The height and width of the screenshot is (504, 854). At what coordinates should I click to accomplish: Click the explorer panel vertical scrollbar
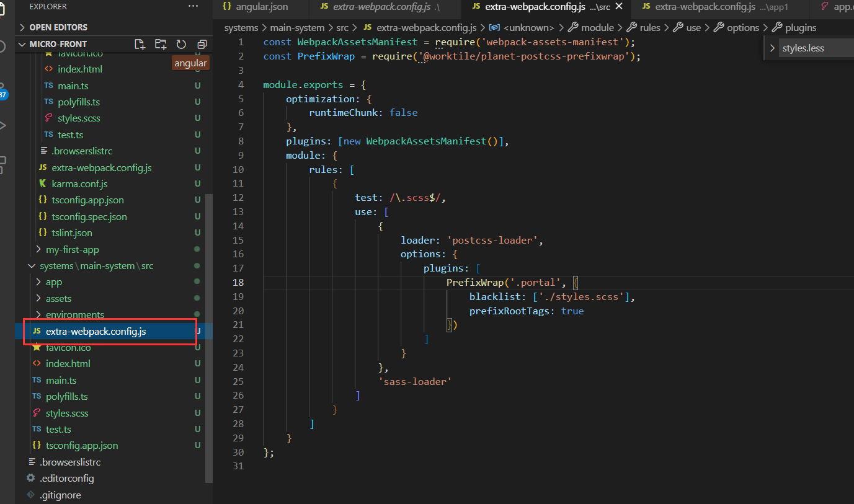209,338
